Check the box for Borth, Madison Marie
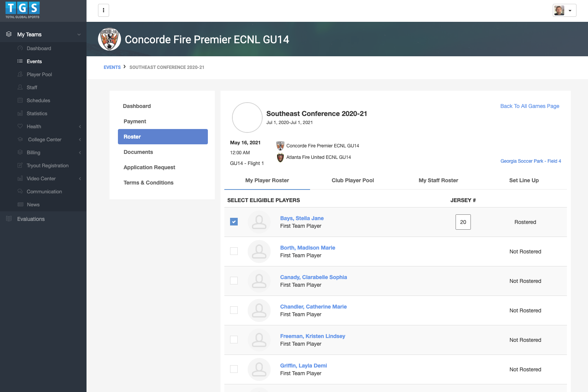Image resolution: width=588 pixels, height=392 pixels. [x=234, y=251]
